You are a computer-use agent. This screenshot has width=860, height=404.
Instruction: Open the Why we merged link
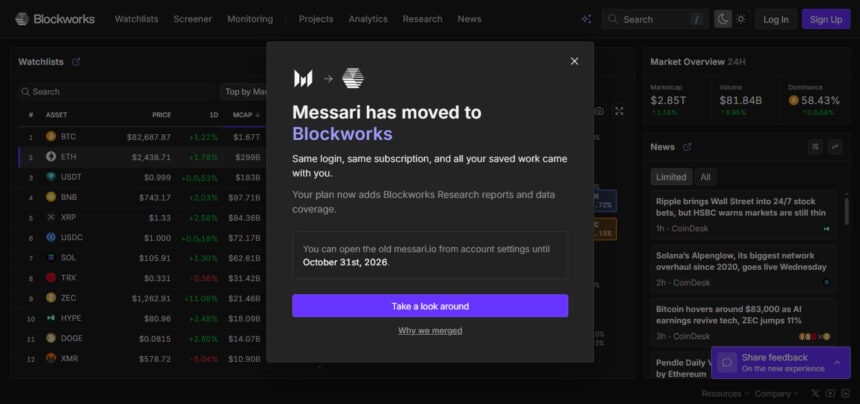click(x=430, y=331)
